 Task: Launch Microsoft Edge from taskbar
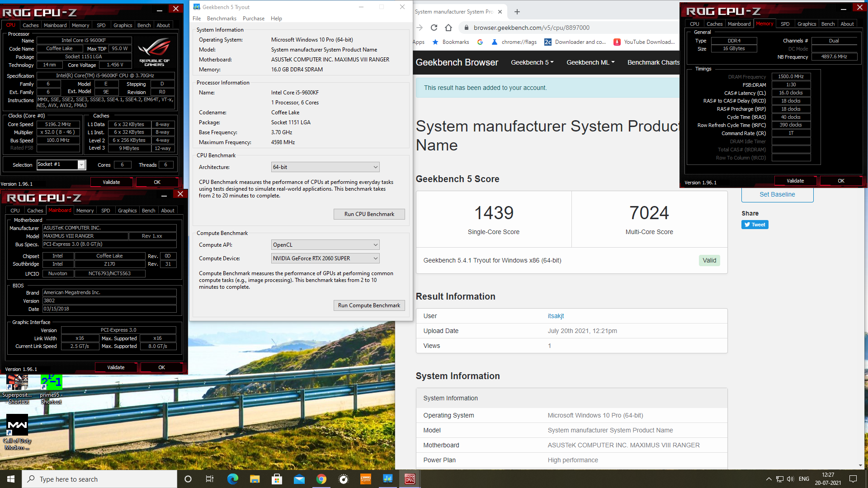(232, 479)
